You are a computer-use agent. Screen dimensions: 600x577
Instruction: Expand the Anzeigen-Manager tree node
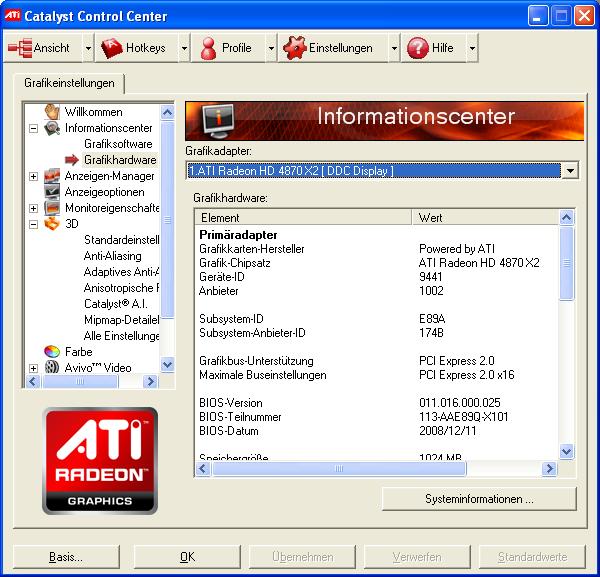click(x=33, y=176)
